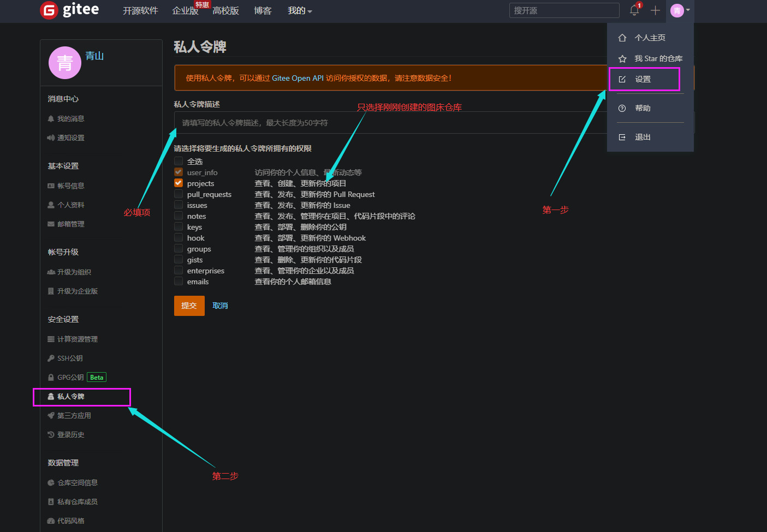The height and width of the screenshot is (532, 767).
Task: Open SSH公钥 settings via key icon
Action: tap(69, 358)
